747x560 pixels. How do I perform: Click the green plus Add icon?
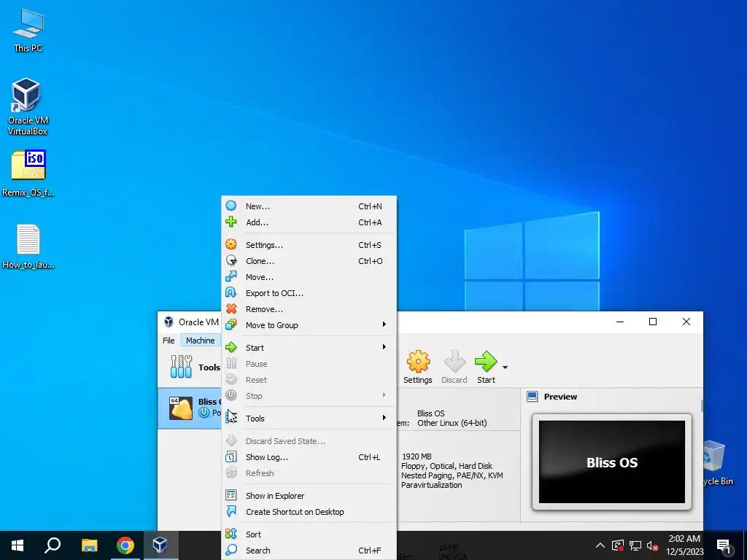pyautogui.click(x=231, y=222)
